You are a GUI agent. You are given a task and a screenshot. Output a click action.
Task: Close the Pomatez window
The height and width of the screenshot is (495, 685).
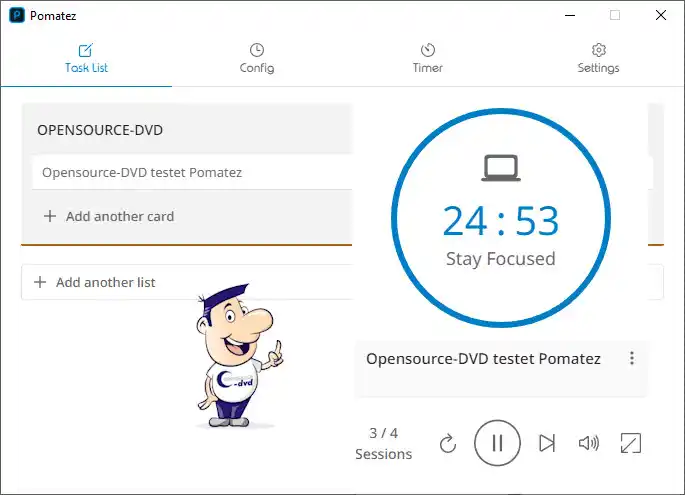[x=661, y=15]
